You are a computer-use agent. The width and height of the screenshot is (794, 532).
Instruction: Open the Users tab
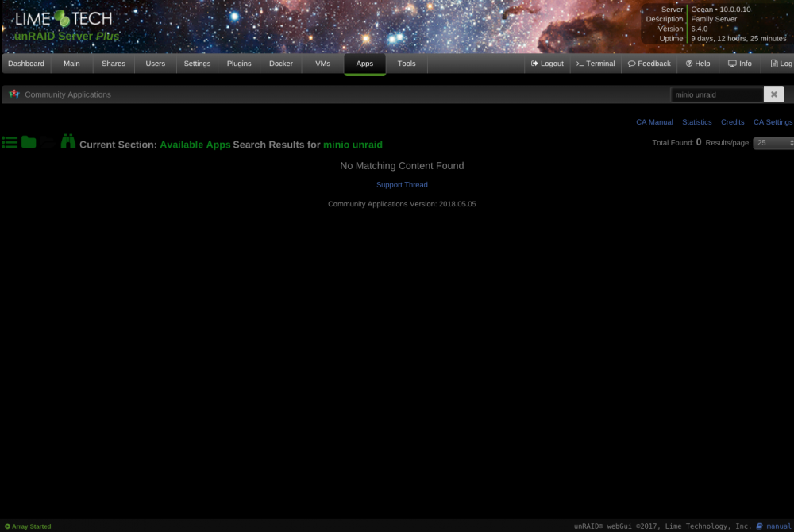pos(156,64)
